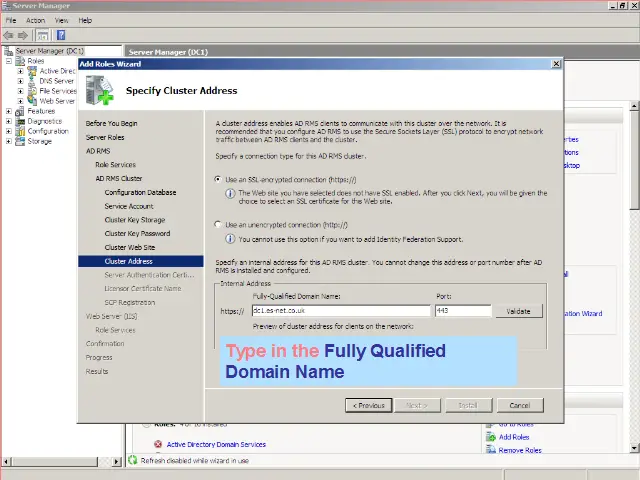Click the refresh status icon at bottom
The height and width of the screenshot is (480, 640).
coord(133,460)
